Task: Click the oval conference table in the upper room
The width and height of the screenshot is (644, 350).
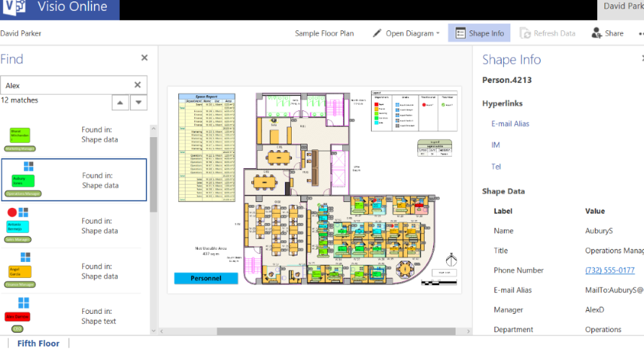Action: coord(279,157)
